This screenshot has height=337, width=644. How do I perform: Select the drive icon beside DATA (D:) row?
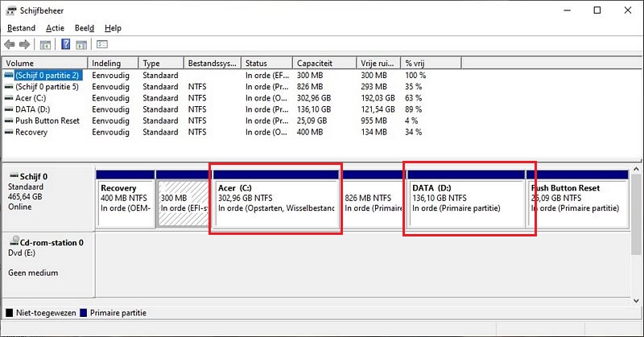(9, 109)
